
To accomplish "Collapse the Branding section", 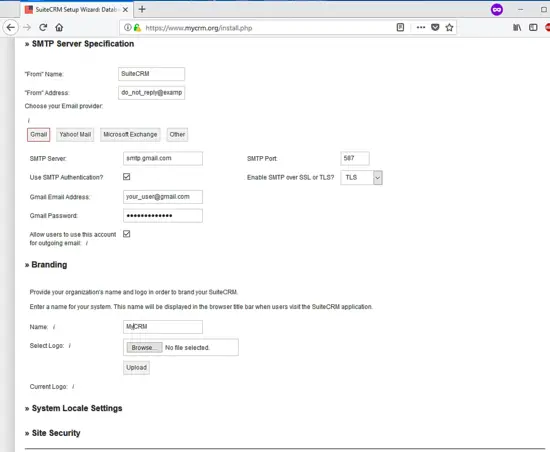I will point(46,265).
